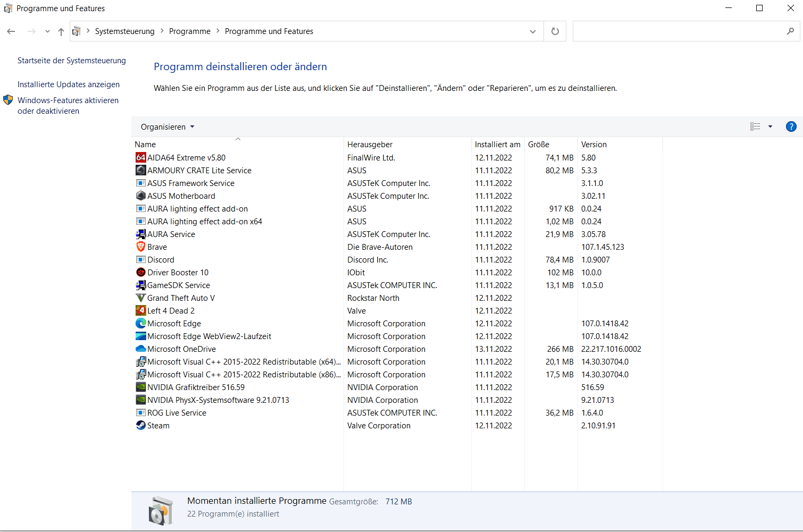
Task: Click the 266 MB size value
Action: point(561,349)
